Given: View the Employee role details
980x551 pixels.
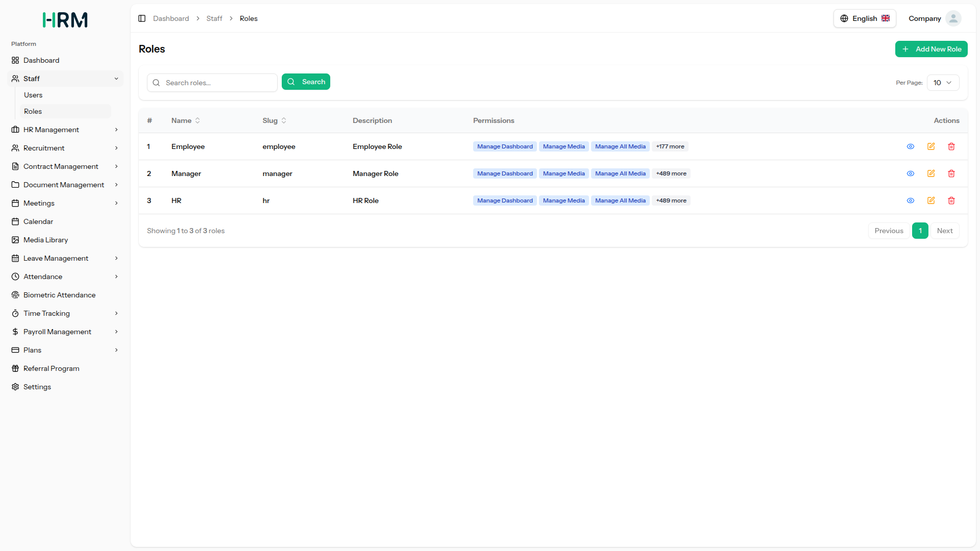Looking at the screenshot, I should 911,146.
